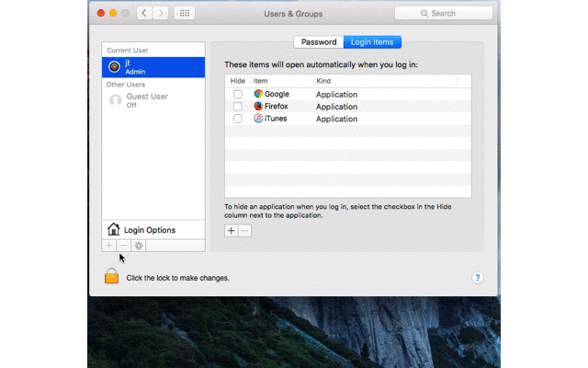Go back with the left arrow button
The image size is (588, 368).
[144, 14]
